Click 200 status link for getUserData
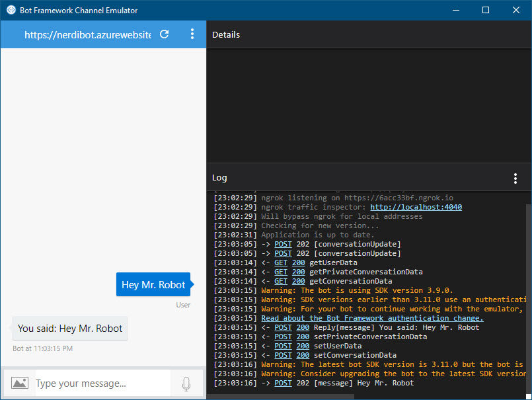 [x=299, y=262]
